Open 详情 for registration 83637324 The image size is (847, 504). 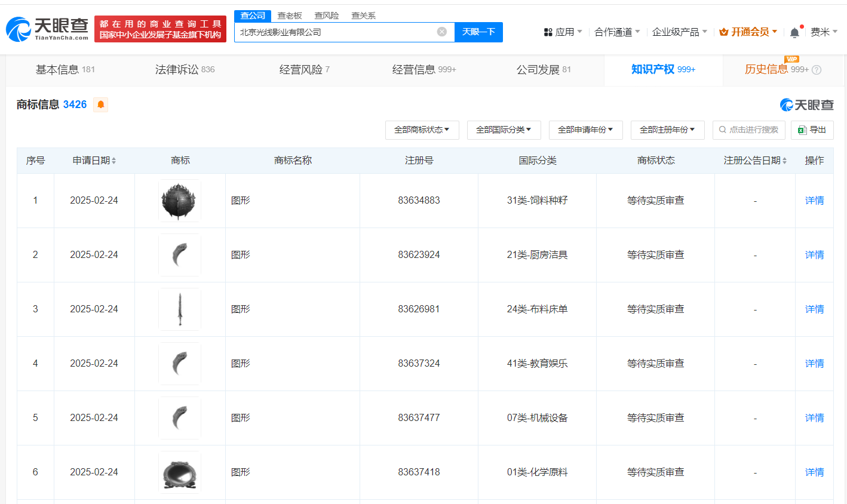pyautogui.click(x=815, y=364)
